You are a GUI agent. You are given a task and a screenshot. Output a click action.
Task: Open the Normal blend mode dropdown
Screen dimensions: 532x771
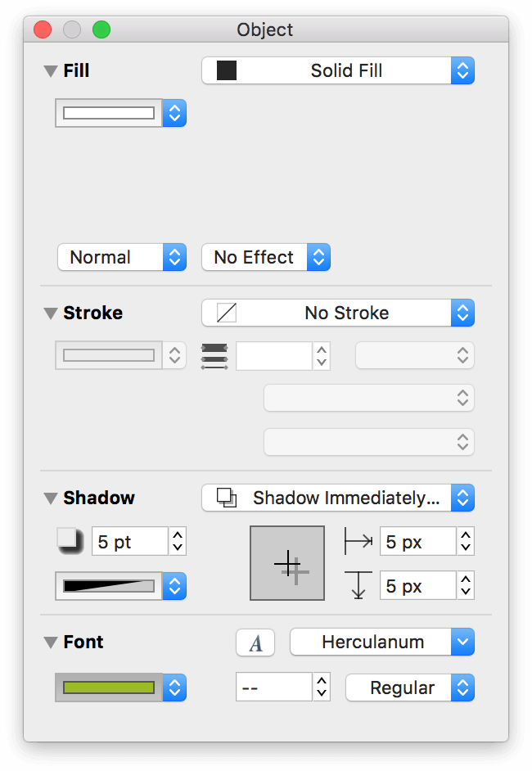[122, 257]
